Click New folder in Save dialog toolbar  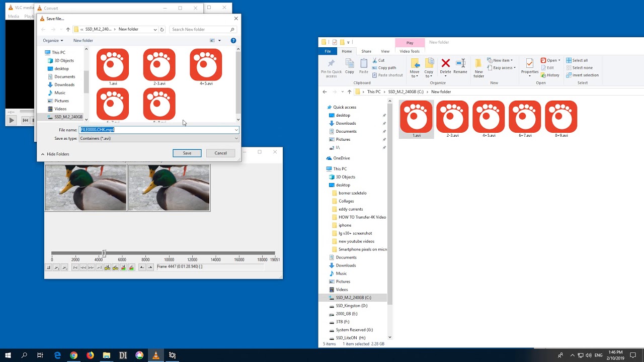[83, 41]
